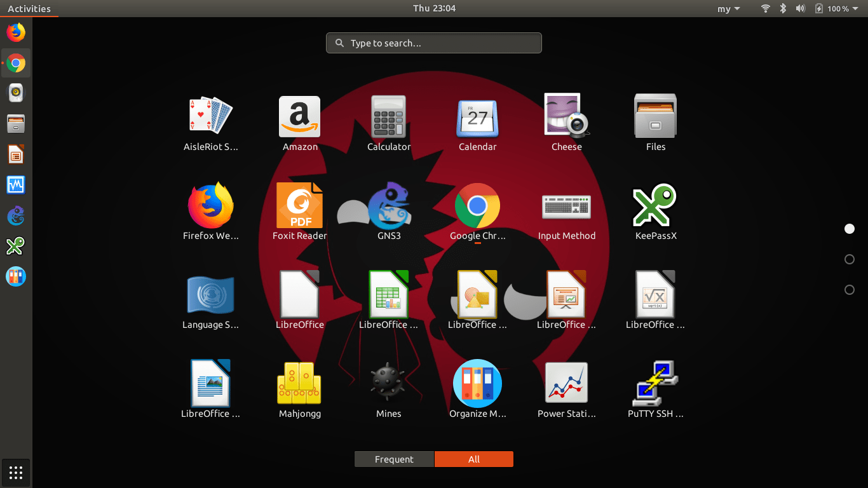Open Google Chrome from the app grid
The width and height of the screenshot is (868, 488).
pyautogui.click(x=478, y=206)
